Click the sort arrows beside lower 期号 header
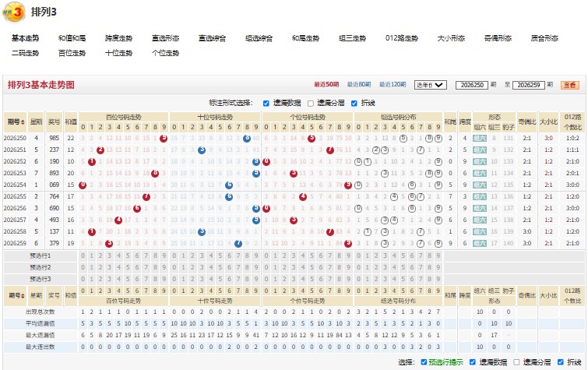The image size is (588, 370). [23, 296]
